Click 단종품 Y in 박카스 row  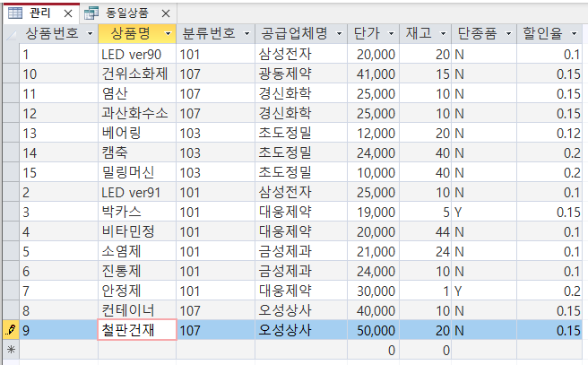point(484,212)
